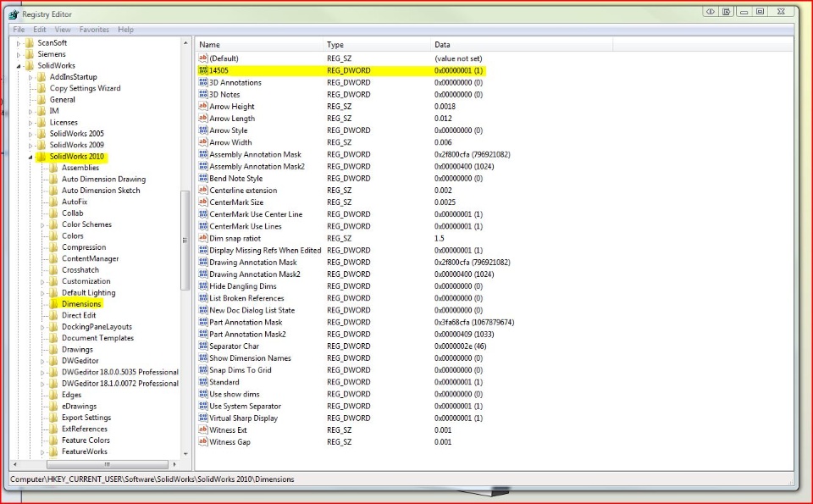This screenshot has height=504, width=813.
Task: Click the icon beside Bend Note Style
Action: tap(203, 178)
